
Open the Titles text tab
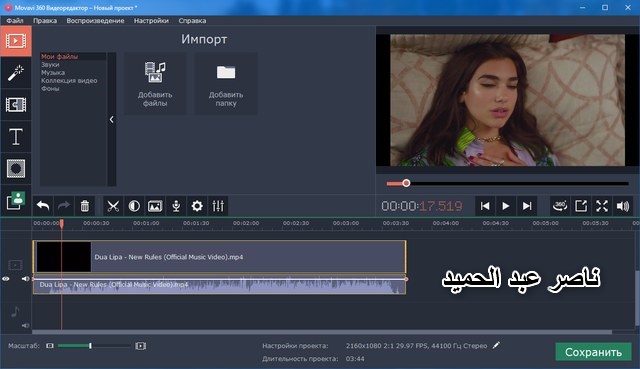pyautogui.click(x=16, y=137)
